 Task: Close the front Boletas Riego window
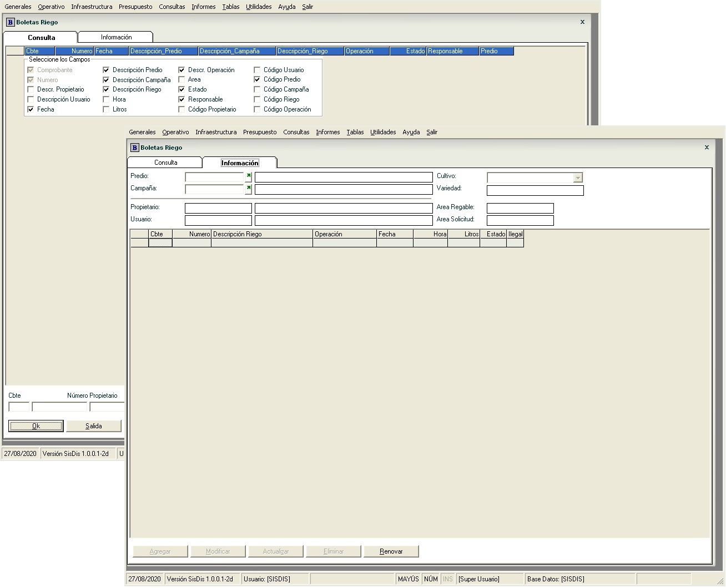tap(707, 148)
